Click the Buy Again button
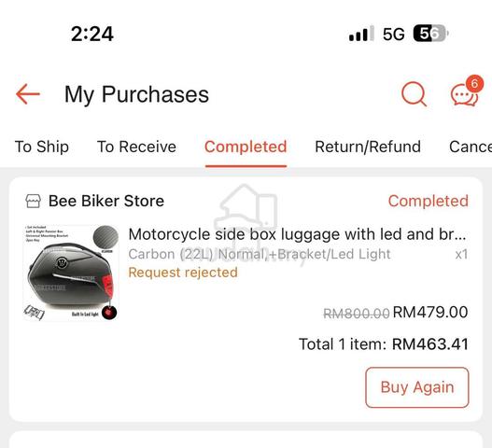Viewport: 492px width, 448px height. point(417,387)
